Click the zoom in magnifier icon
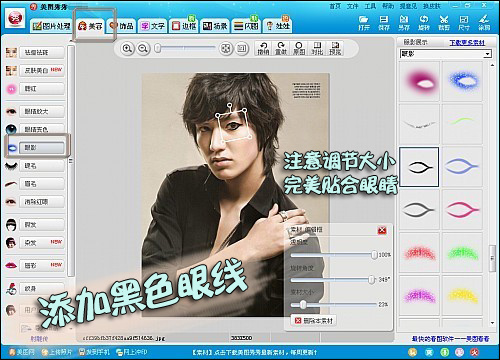The width and height of the screenshot is (500, 360). coord(127,49)
